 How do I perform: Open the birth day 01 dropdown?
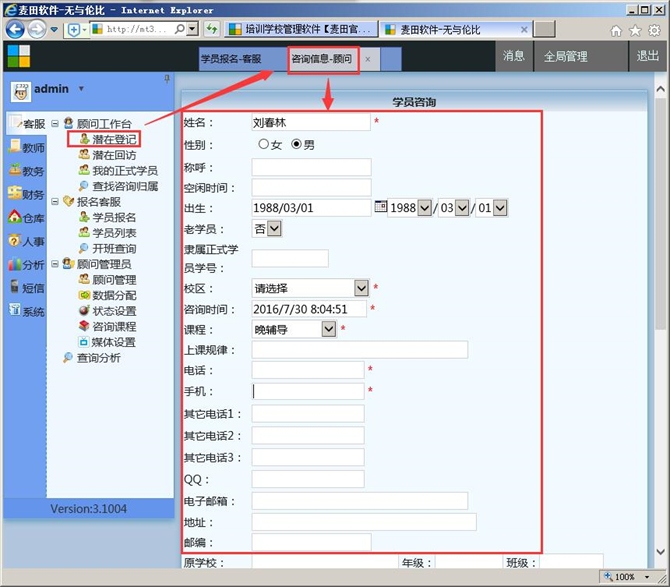500,208
